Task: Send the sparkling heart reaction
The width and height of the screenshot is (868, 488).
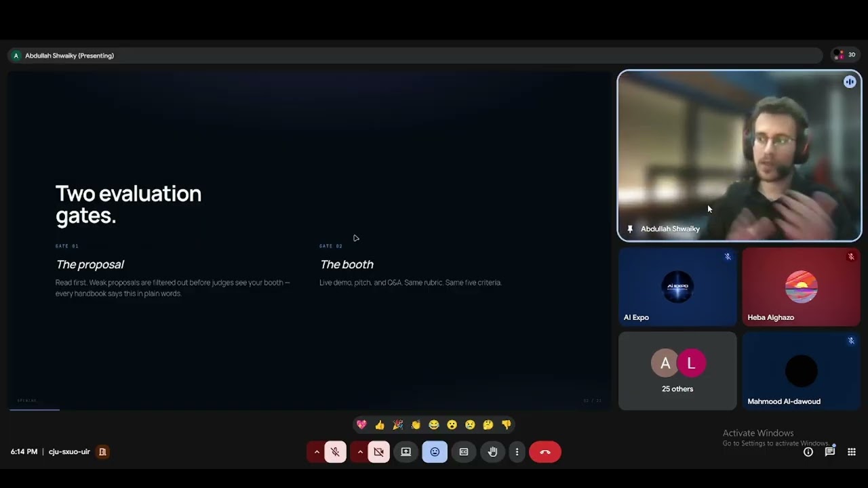Action: [361, 425]
